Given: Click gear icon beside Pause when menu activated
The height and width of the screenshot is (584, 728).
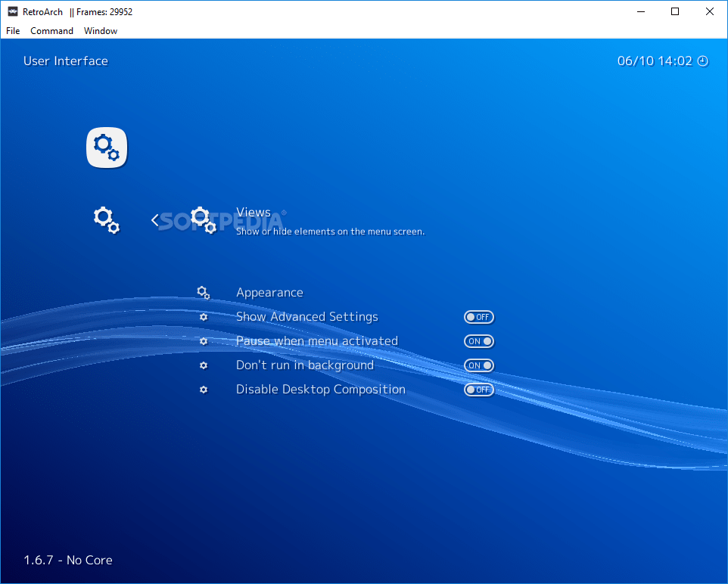Looking at the screenshot, I should coord(204,341).
